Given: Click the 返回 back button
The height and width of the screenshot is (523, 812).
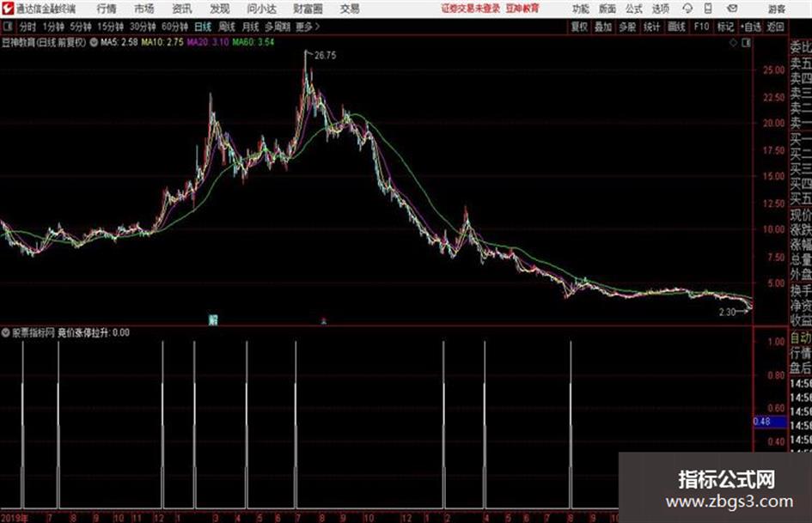Looking at the screenshot, I should 776,27.
